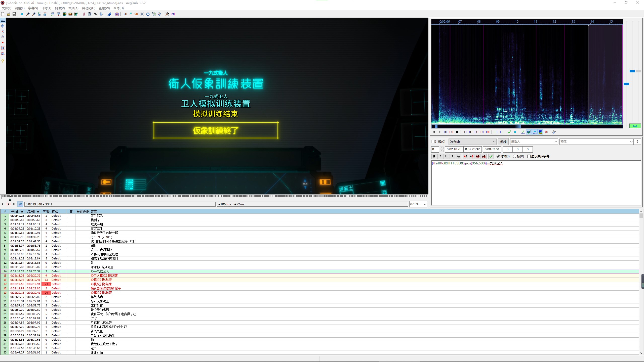Toggle auto-commit audio changes

(523, 132)
